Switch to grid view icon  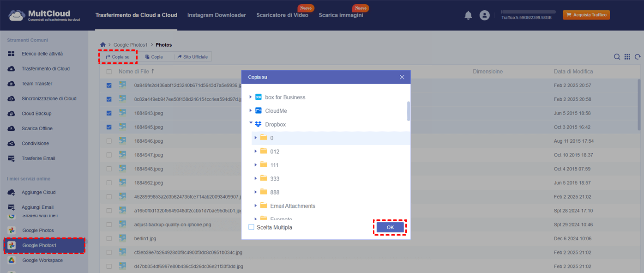[x=627, y=57]
